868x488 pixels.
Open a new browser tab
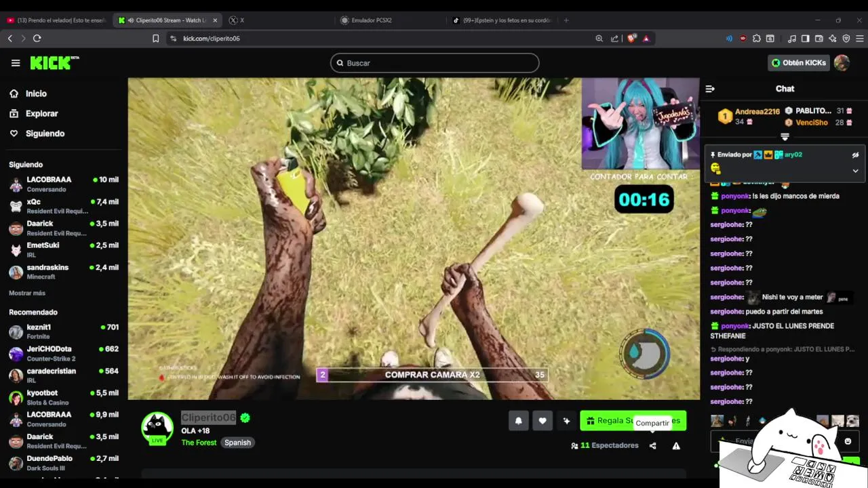click(x=566, y=20)
